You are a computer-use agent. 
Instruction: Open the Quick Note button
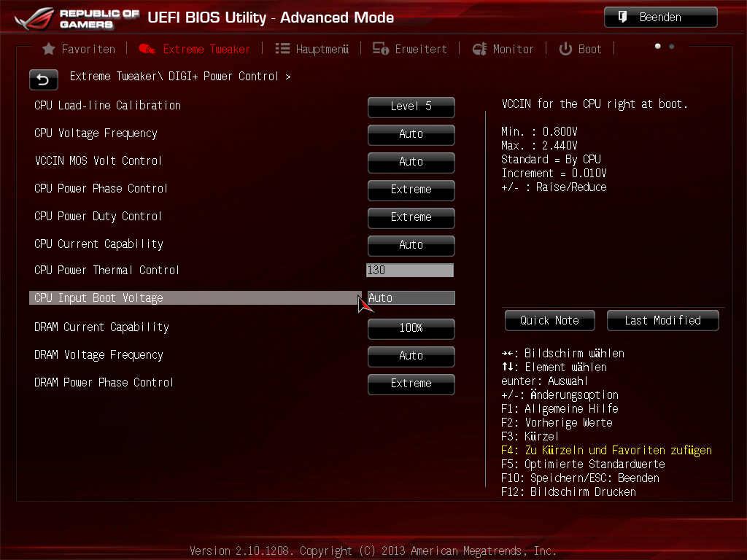(x=550, y=321)
